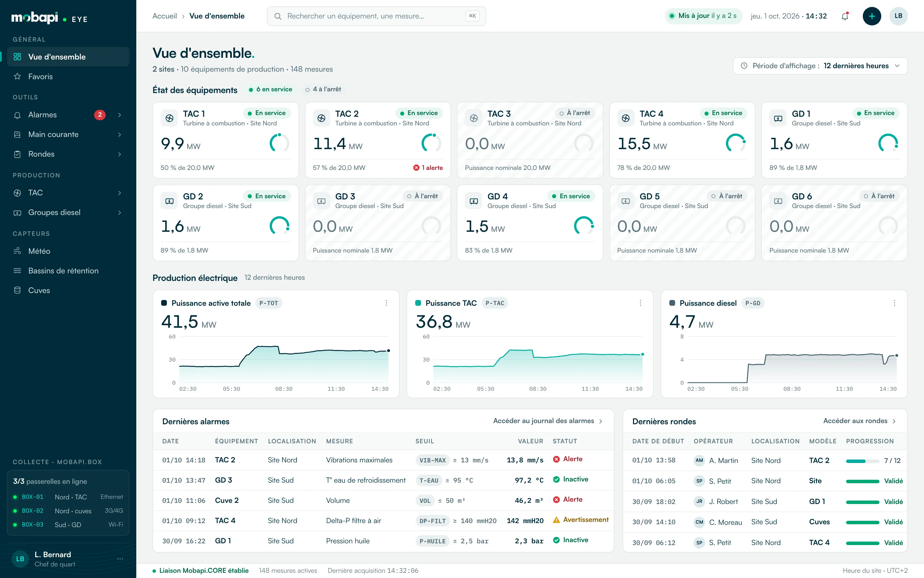Click the 1 alerte link on TAC 2
Image resolution: width=924 pixels, height=578 pixels.
coord(428,168)
